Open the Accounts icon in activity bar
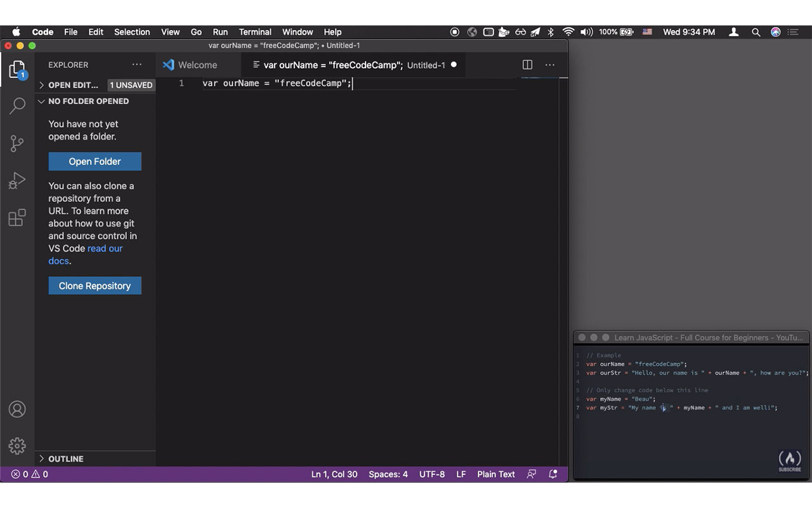Viewport: 812px width, 508px height. click(x=17, y=410)
